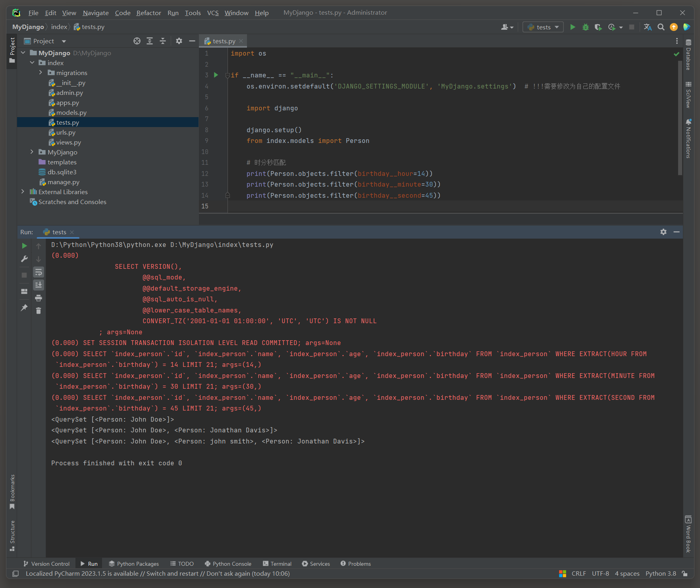The height and width of the screenshot is (588, 700).
Task: Click CRLF line separator in status bar
Action: [x=579, y=574]
